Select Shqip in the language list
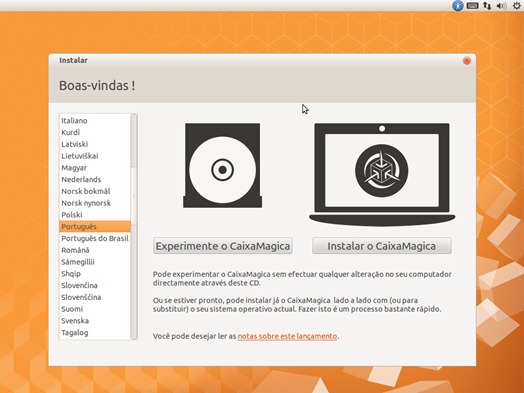This screenshot has width=524, height=393. pyautogui.click(x=95, y=274)
